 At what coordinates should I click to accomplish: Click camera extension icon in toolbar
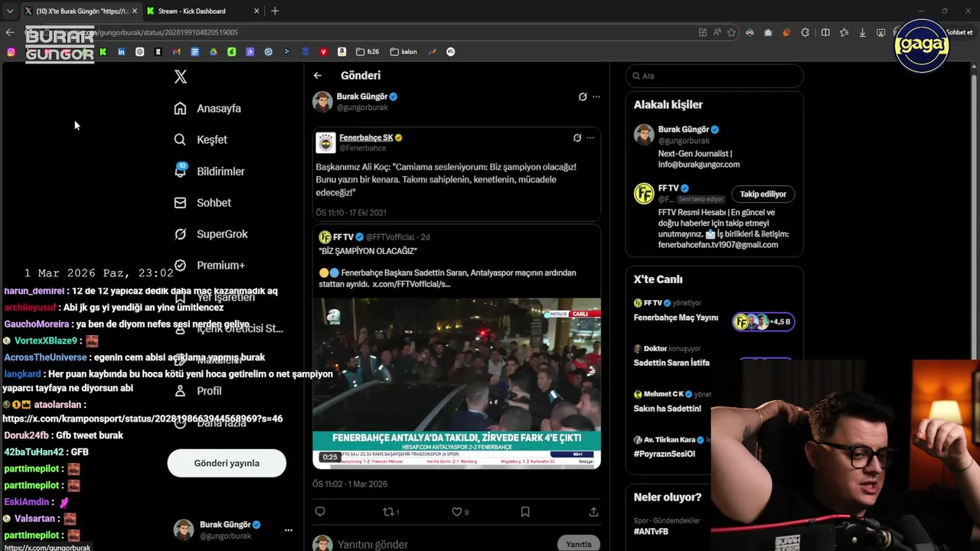[x=768, y=32]
